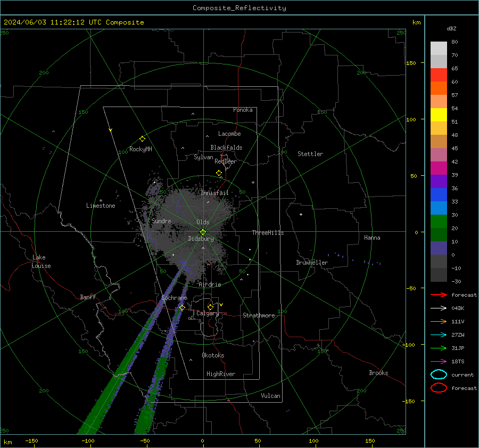Click the Vulcan city label

tap(270, 396)
